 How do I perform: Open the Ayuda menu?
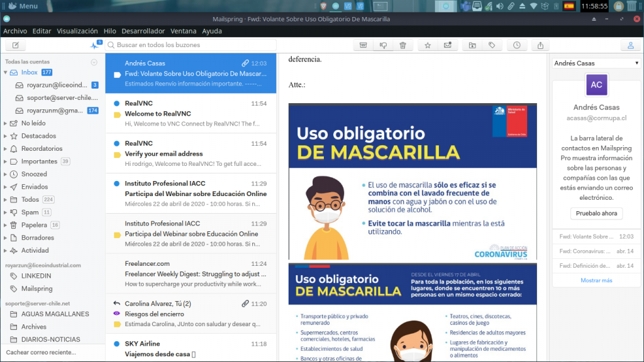click(x=212, y=31)
